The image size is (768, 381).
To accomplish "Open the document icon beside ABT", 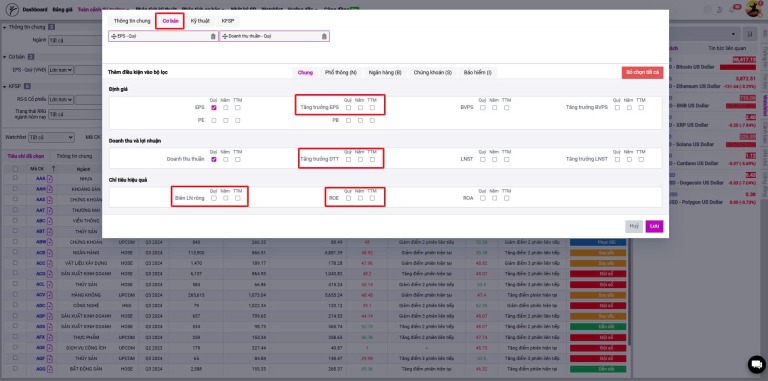I will [50, 231].
